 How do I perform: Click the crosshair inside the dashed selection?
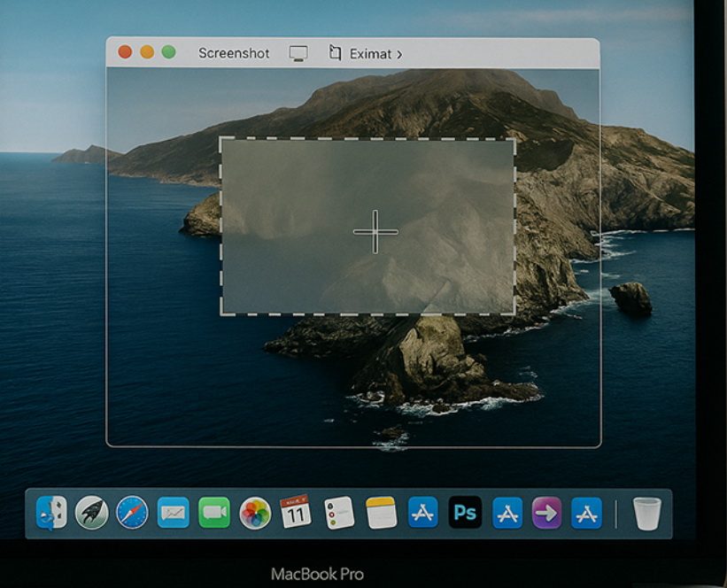pos(375,233)
